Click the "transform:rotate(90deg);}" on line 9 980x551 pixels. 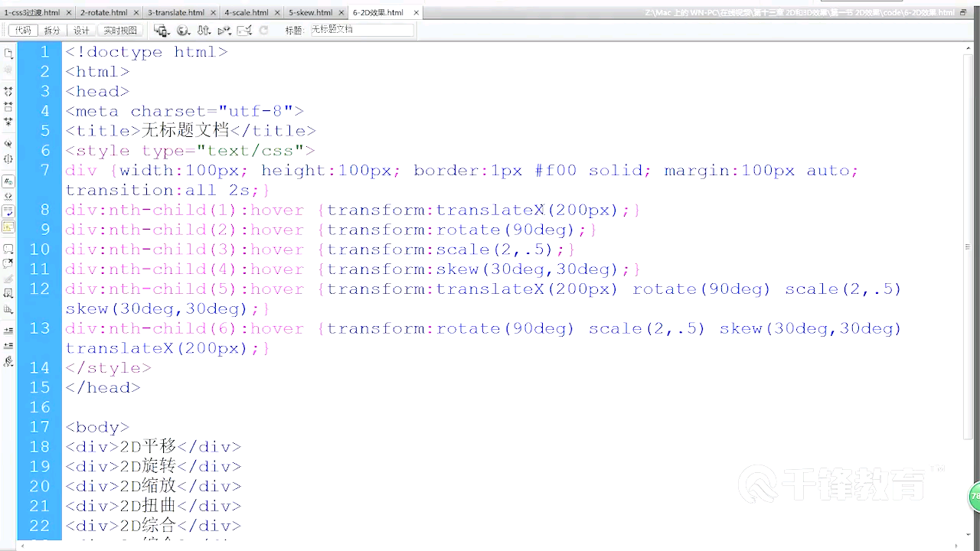tap(462, 230)
